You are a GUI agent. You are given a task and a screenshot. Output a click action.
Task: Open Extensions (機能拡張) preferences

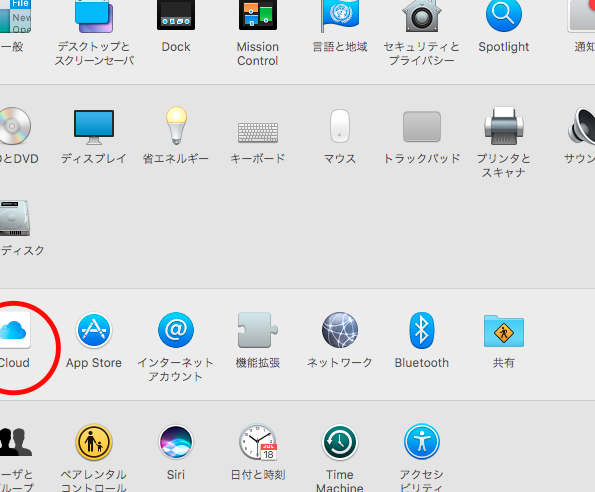258,330
